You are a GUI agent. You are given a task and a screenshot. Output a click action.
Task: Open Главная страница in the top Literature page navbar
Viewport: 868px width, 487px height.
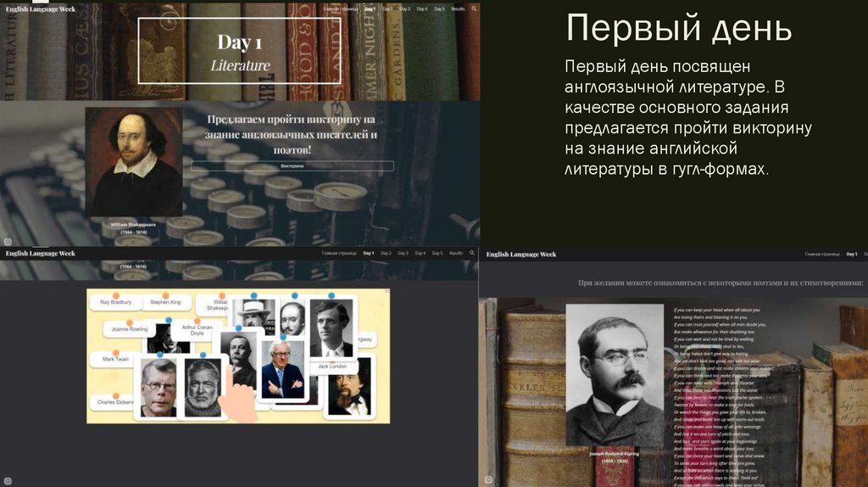(x=341, y=8)
